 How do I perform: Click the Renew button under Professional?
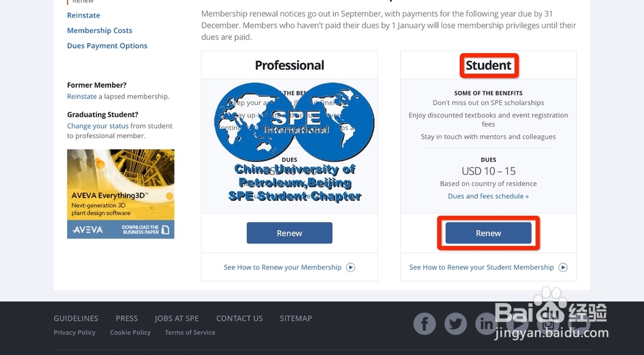click(x=289, y=233)
